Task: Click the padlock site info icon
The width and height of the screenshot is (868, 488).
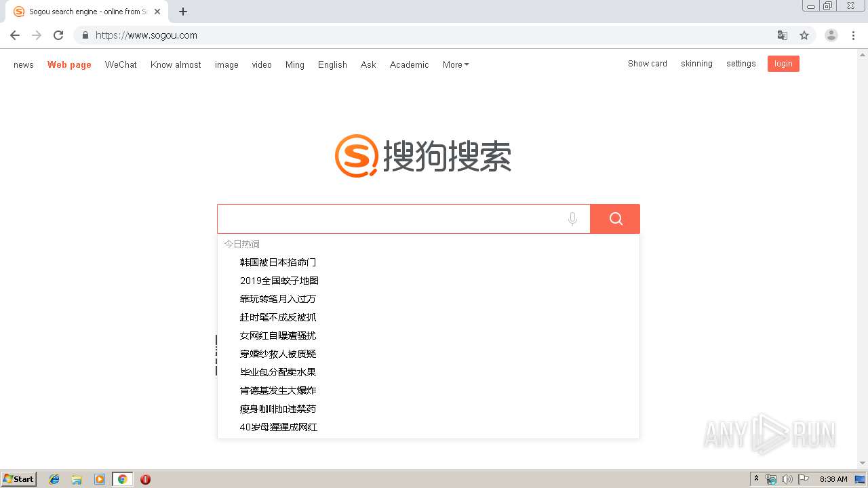Action: pos(85,35)
